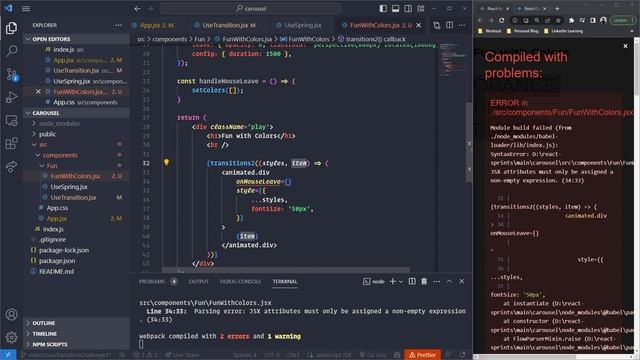This screenshot has height=360, width=640.
Task: Split the editor right
Action: tap(449, 25)
